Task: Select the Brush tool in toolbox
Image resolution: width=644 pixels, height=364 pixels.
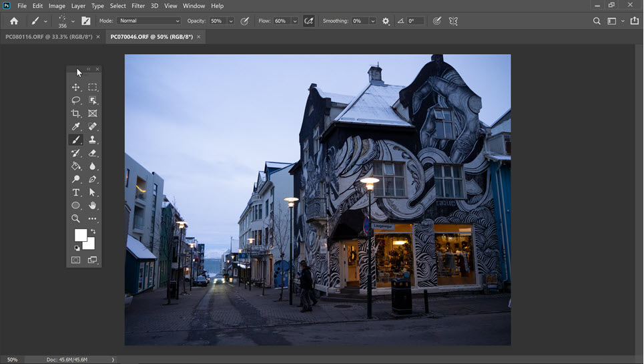Action: pyautogui.click(x=76, y=140)
